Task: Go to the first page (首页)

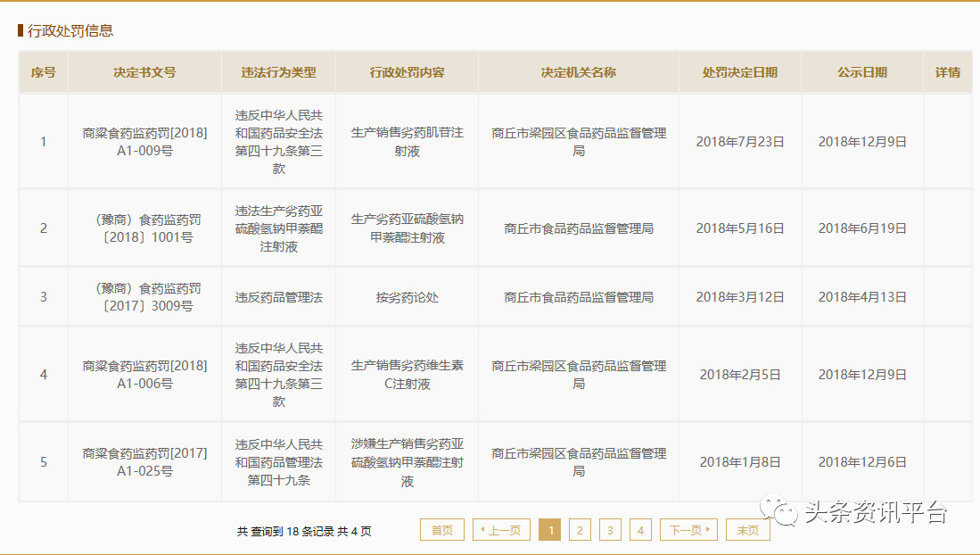Action: click(x=442, y=530)
